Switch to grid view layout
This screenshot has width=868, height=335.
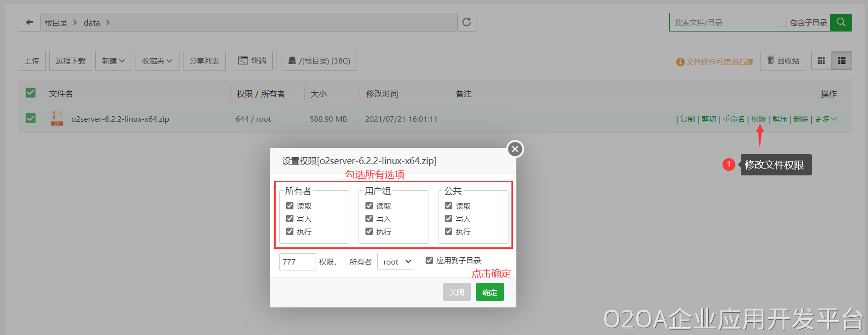[821, 61]
